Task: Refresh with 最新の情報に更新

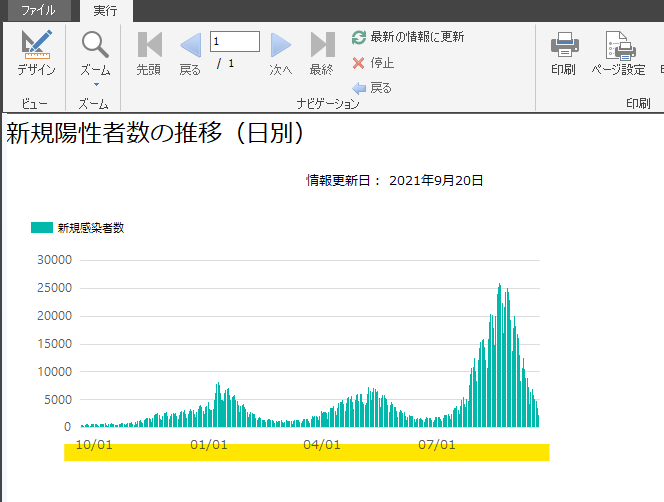Action: tap(408, 37)
